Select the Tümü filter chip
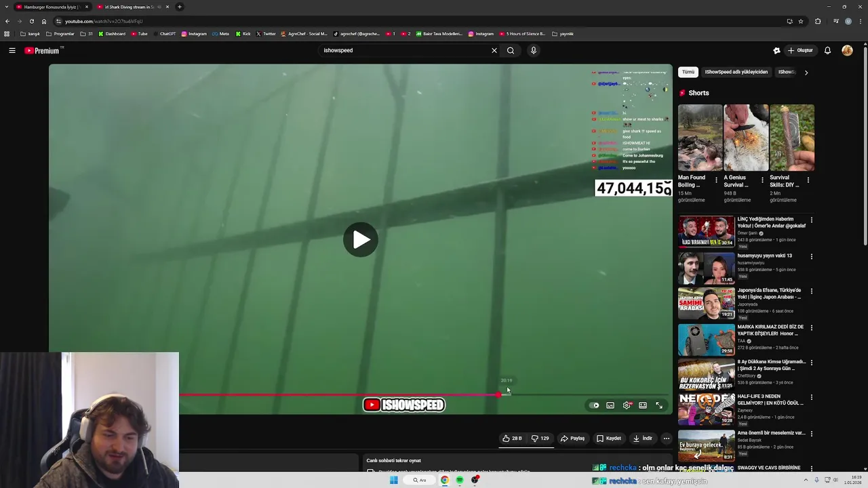Viewport: 868px width, 488px height. [x=688, y=72]
